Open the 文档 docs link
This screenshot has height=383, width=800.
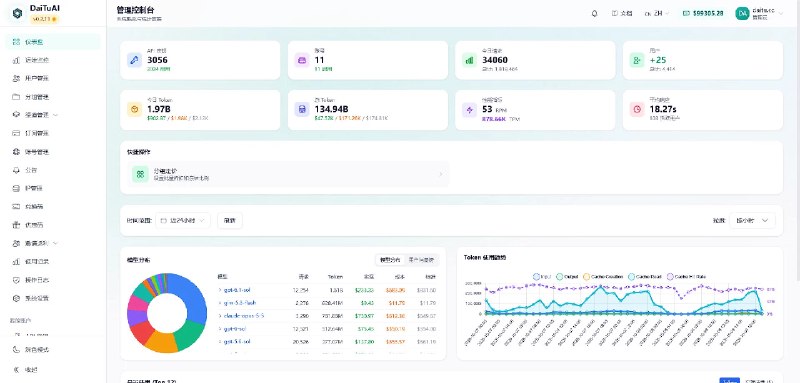click(622, 14)
